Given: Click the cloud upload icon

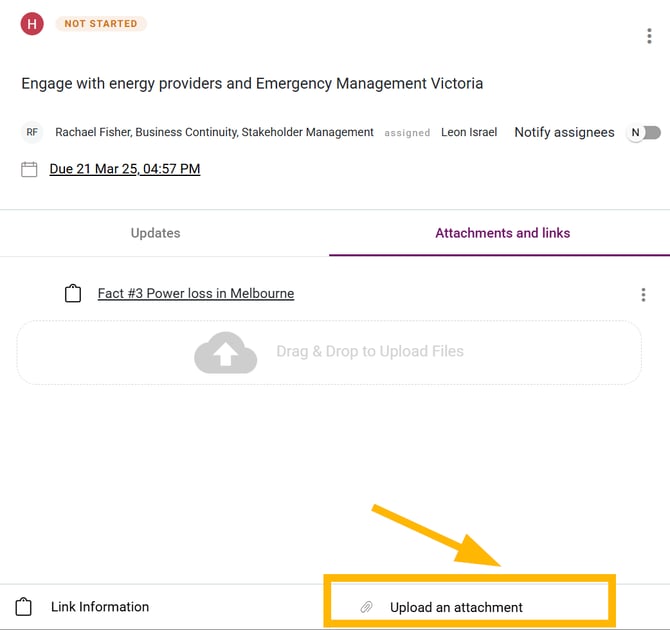Looking at the screenshot, I should [225, 352].
